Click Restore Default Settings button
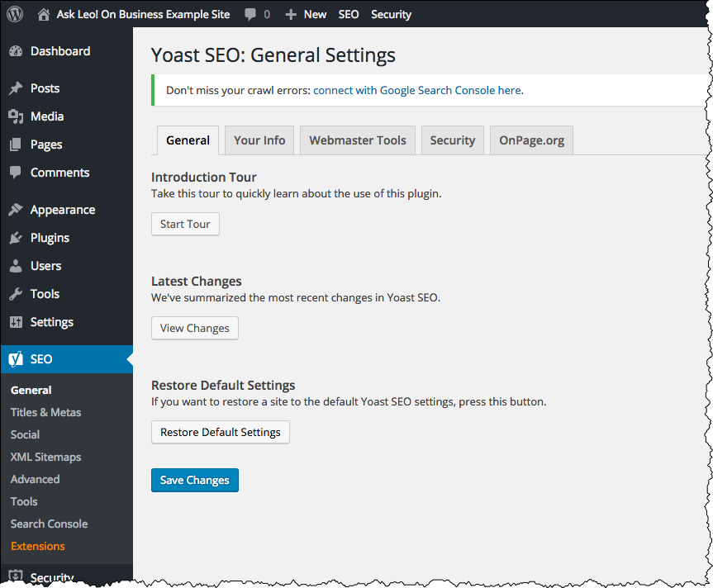 tap(220, 432)
